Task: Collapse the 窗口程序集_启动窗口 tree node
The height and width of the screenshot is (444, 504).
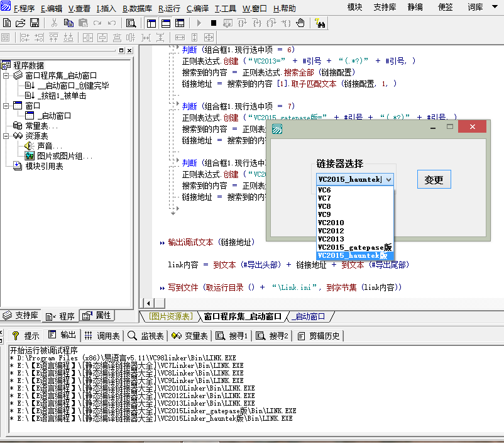Action: [6, 75]
